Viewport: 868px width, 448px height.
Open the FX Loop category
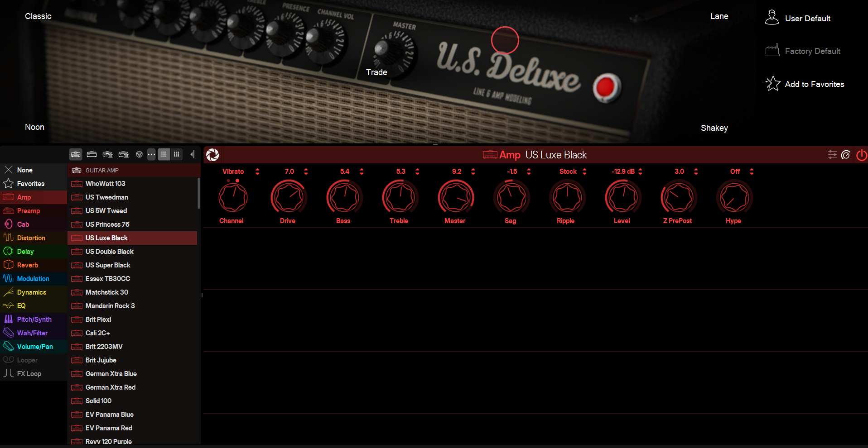[34, 374]
